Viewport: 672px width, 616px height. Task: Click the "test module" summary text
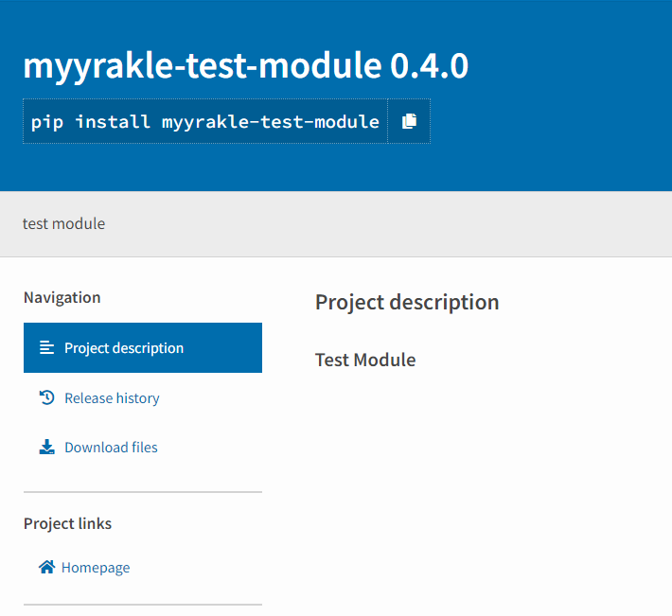pyautogui.click(x=63, y=224)
